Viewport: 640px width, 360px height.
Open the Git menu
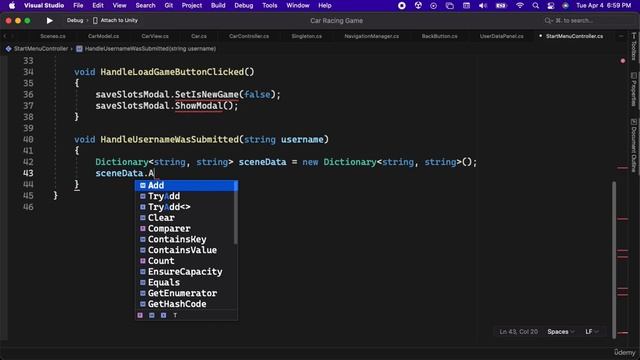tap(169, 6)
